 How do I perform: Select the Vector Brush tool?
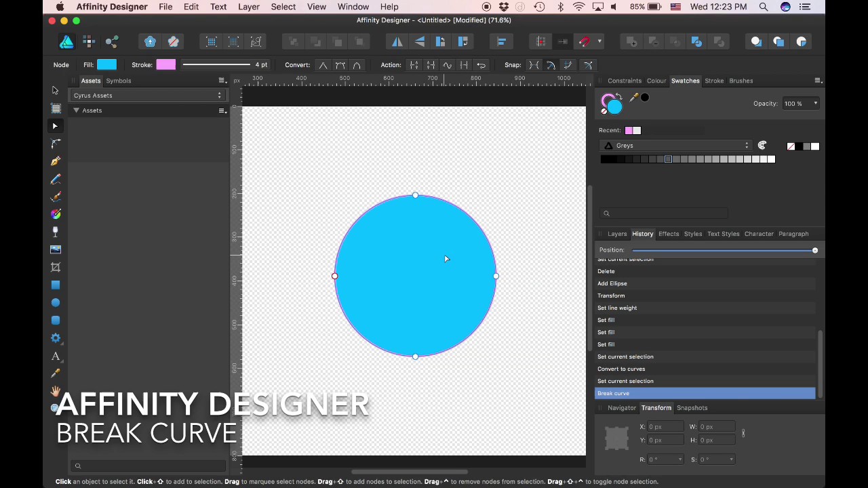pos(56,197)
